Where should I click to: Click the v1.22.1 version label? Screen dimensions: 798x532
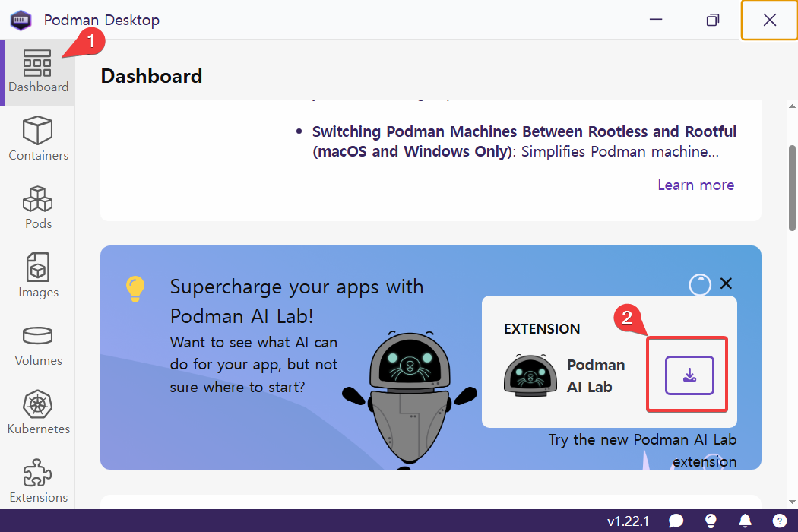click(628, 521)
